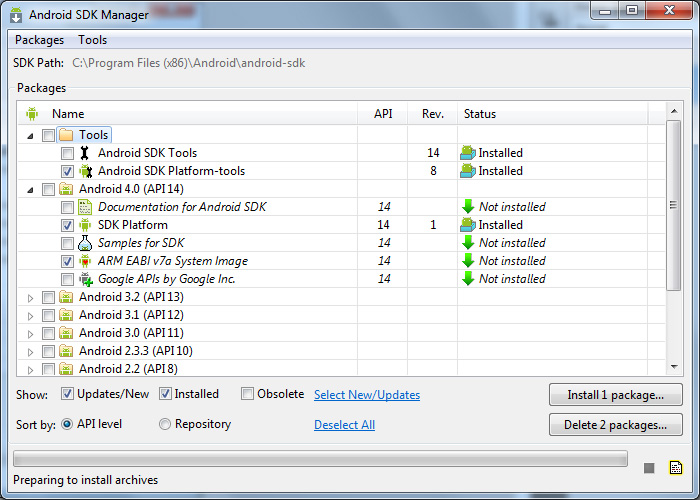Check the Google APIs by Google Inc. checkbox
700x500 pixels.
[67, 279]
